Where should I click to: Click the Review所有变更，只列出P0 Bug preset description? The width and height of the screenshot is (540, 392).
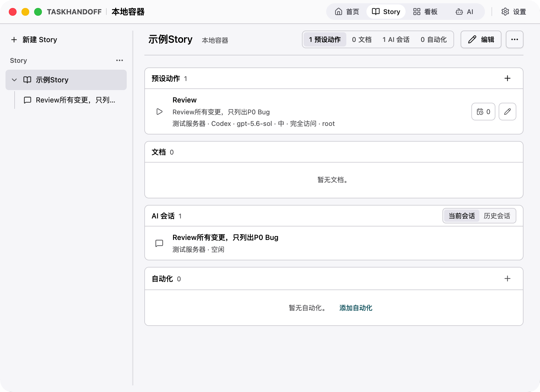(x=221, y=112)
